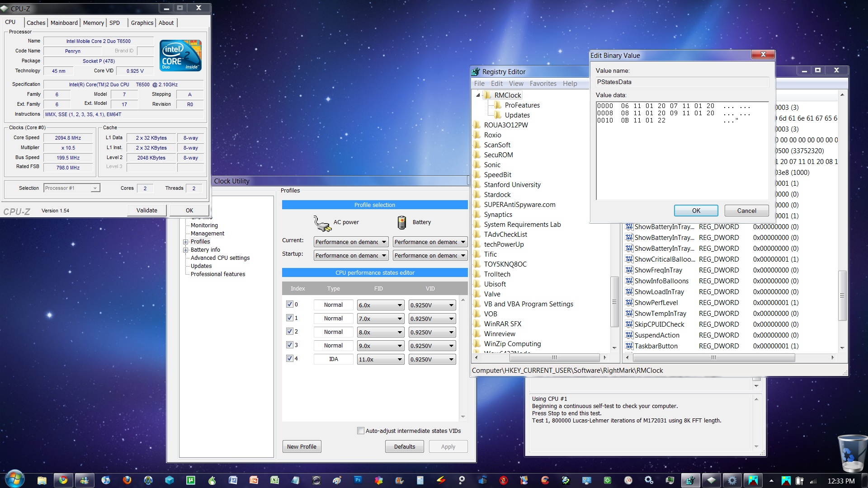Expand the Battery info tree node

[185, 250]
